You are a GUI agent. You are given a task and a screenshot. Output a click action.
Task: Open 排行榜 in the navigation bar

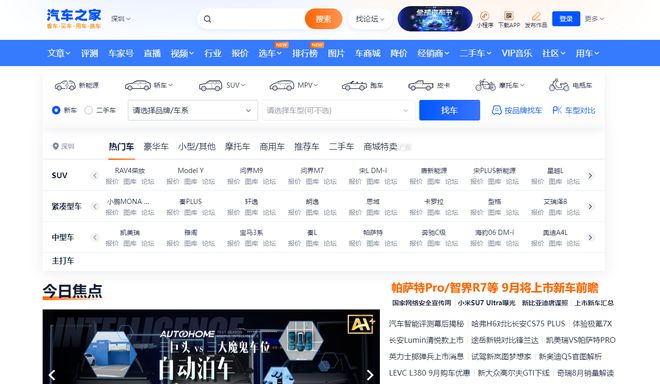click(305, 53)
